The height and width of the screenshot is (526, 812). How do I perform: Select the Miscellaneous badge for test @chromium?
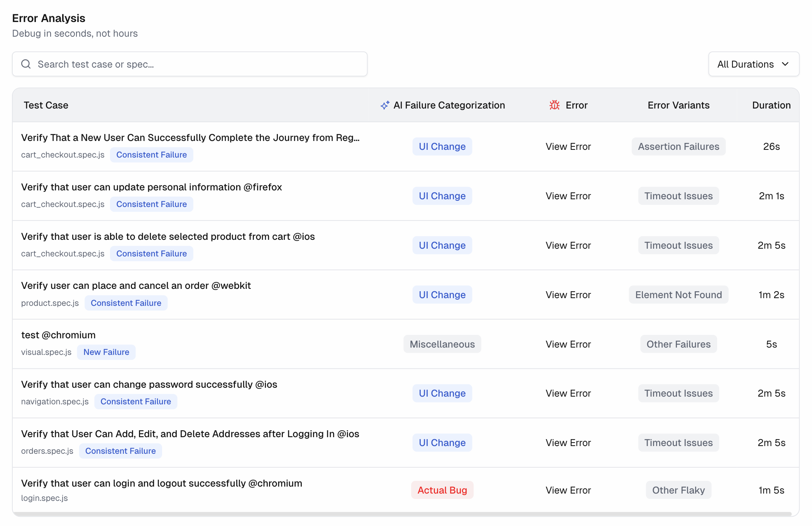442,344
